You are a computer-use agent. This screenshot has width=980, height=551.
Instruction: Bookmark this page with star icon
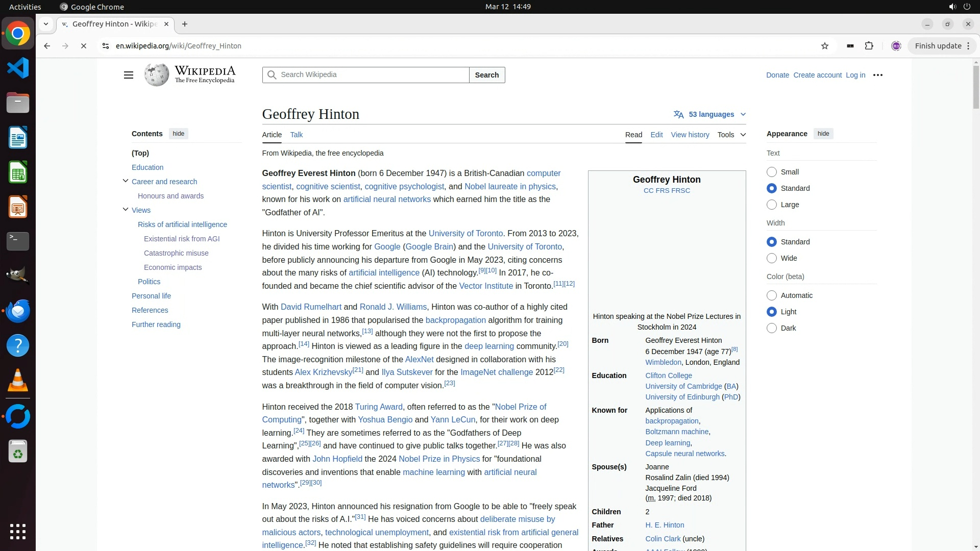tap(825, 46)
